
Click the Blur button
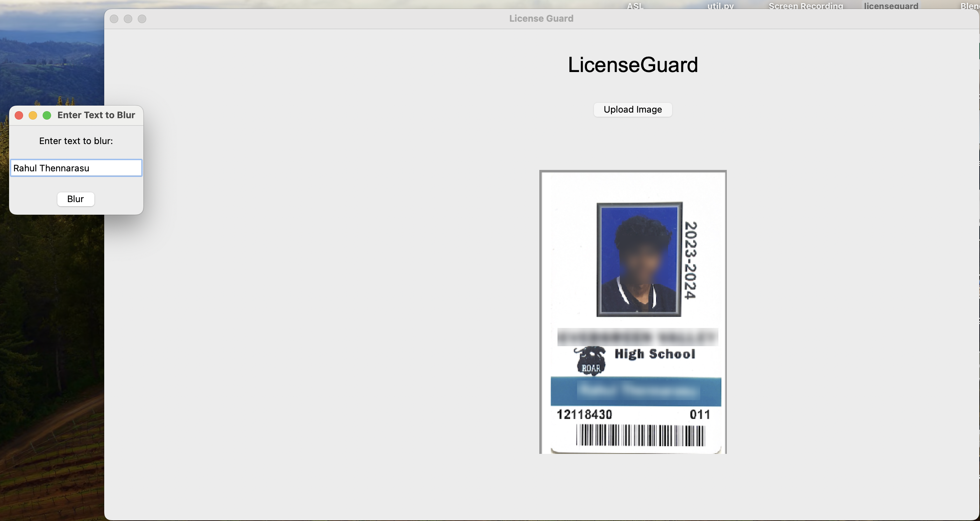pyautogui.click(x=75, y=199)
